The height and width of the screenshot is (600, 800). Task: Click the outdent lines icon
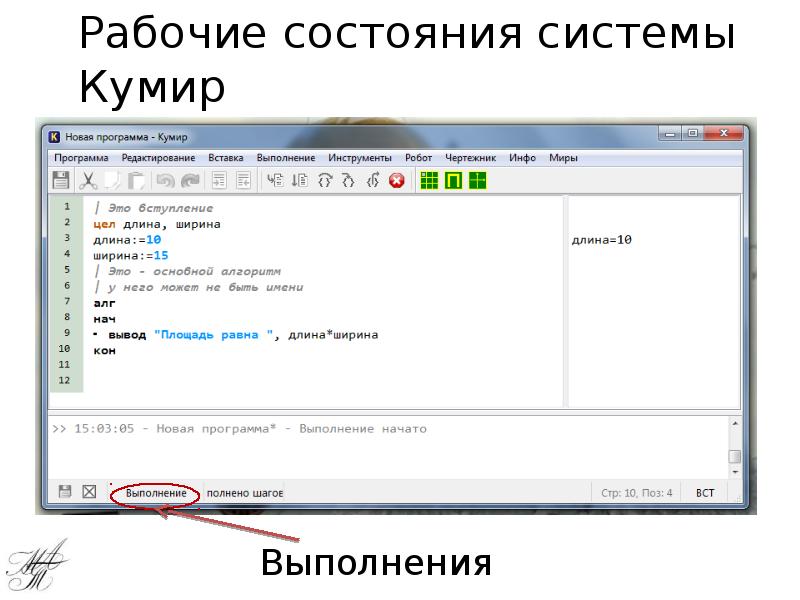[x=243, y=181]
